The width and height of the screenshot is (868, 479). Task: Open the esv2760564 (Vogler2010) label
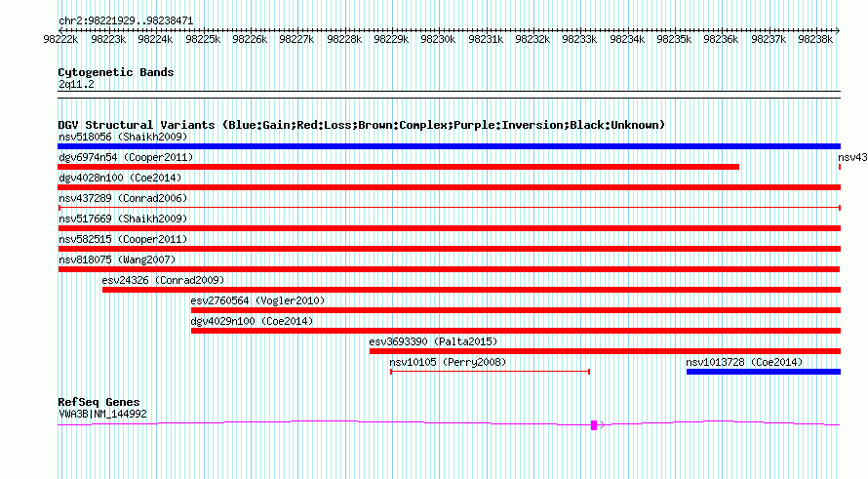(257, 300)
